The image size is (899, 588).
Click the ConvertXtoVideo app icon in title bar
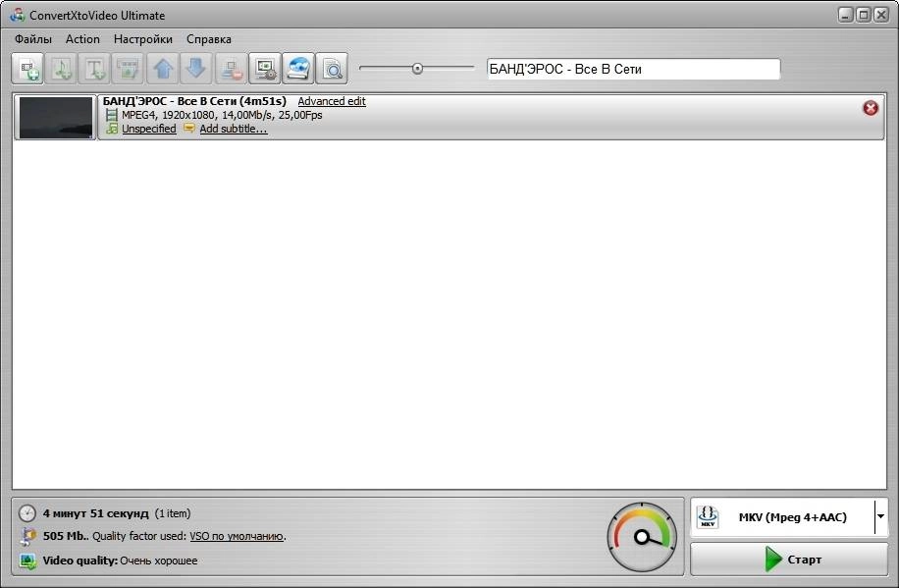(18, 15)
